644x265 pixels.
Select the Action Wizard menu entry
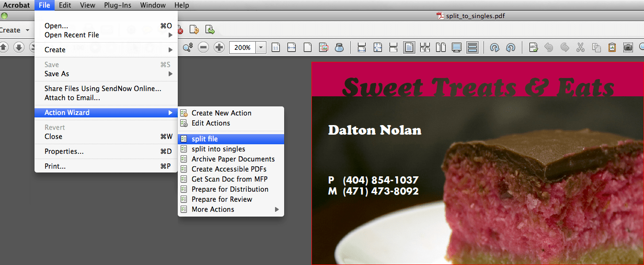[106, 113]
